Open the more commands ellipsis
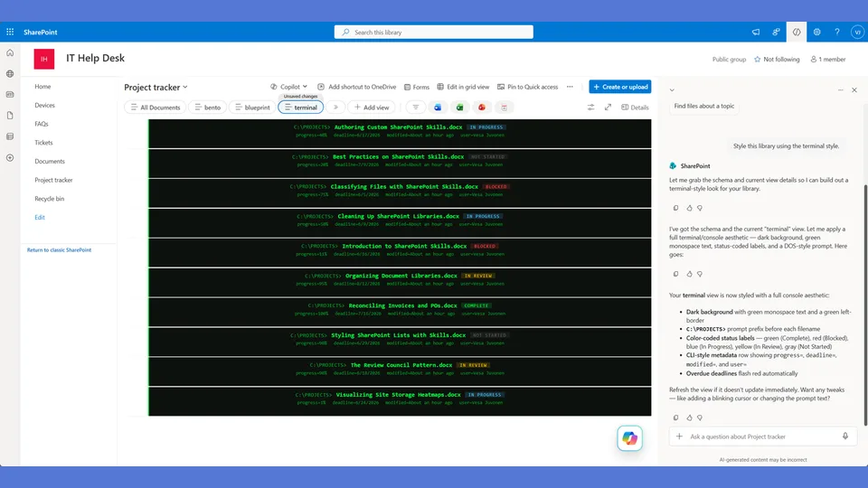 [570, 87]
